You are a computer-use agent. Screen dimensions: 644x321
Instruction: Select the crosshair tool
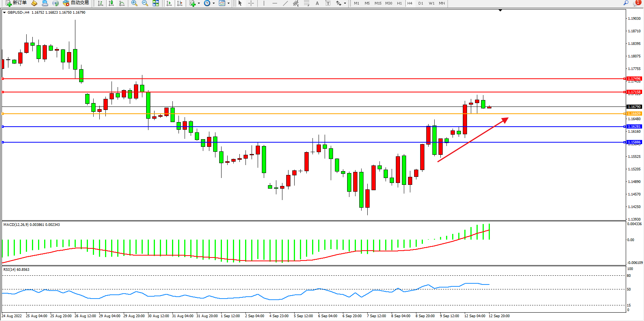click(251, 3)
